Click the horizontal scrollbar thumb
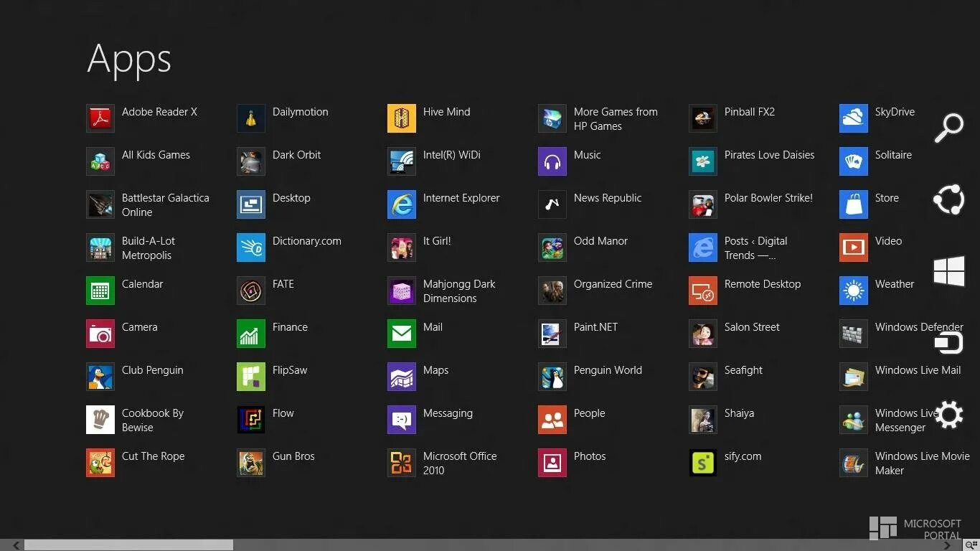The width and height of the screenshot is (980, 551). (x=129, y=545)
